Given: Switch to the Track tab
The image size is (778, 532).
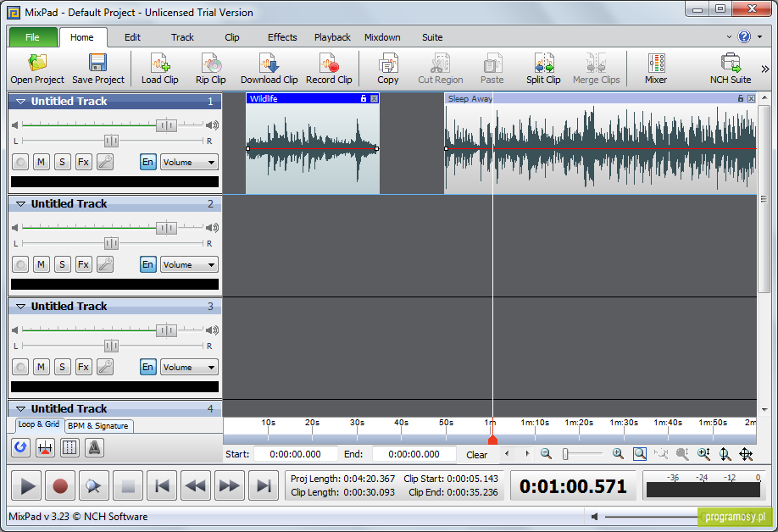Looking at the screenshot, I should coord(182,37).
